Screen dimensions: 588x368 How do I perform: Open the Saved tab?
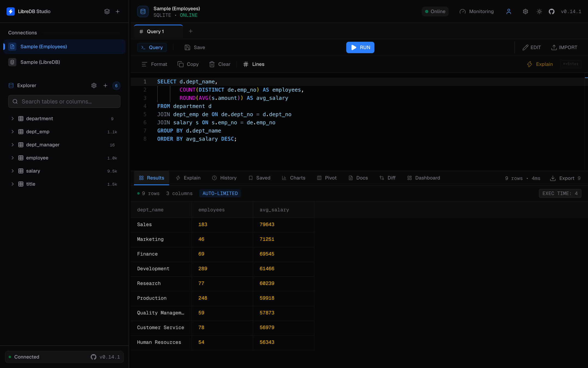[259, 178]
